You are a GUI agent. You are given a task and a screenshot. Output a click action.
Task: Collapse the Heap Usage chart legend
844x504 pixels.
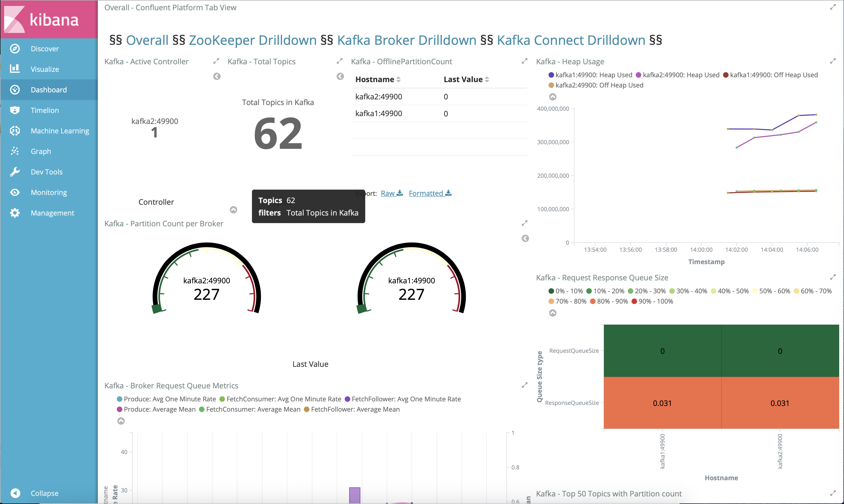coord(553,97)
